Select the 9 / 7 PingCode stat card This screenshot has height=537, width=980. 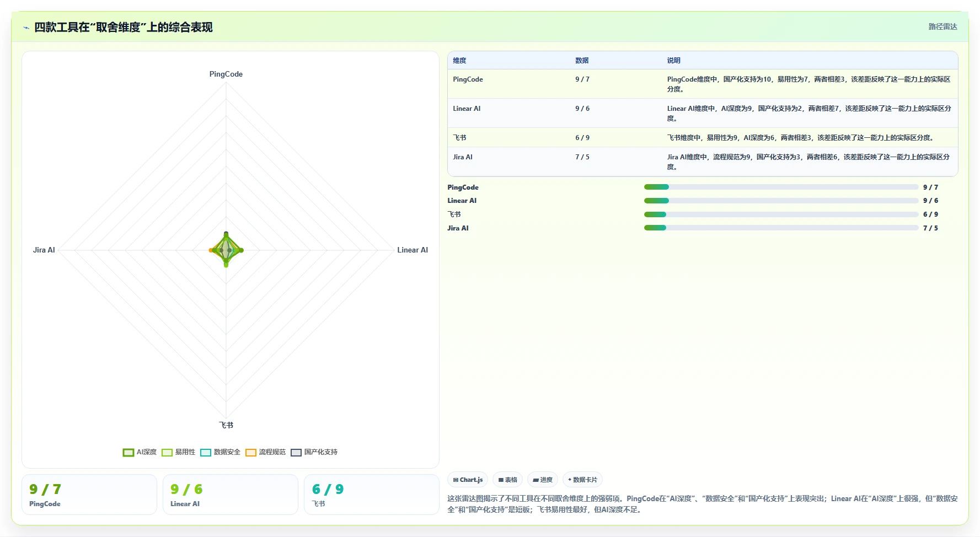click(89, 495)
